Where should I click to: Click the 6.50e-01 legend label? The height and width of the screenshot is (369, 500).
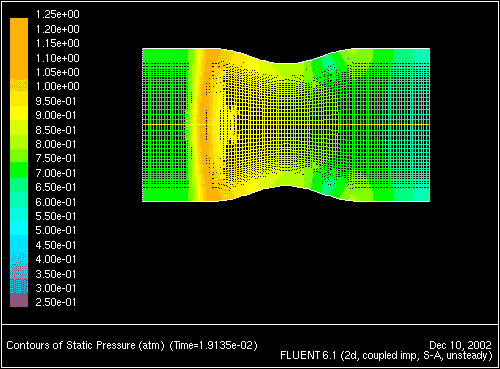click(56, 187)
